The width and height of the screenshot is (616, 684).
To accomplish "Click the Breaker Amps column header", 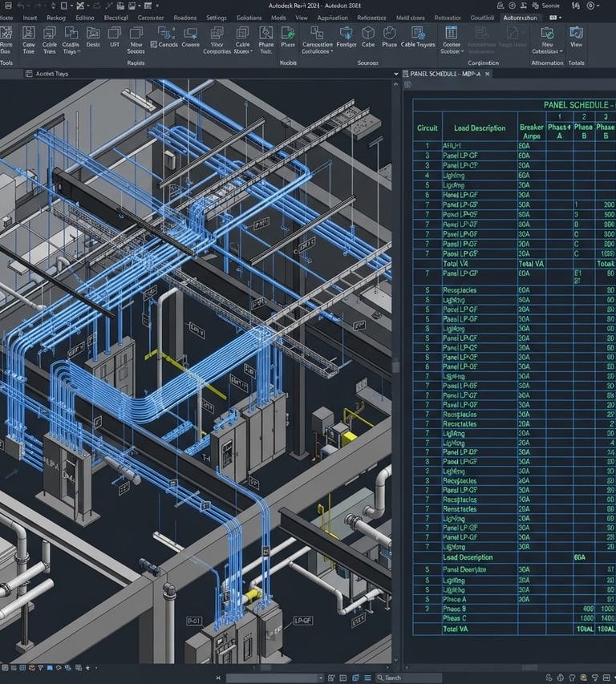I will [531, 132].
